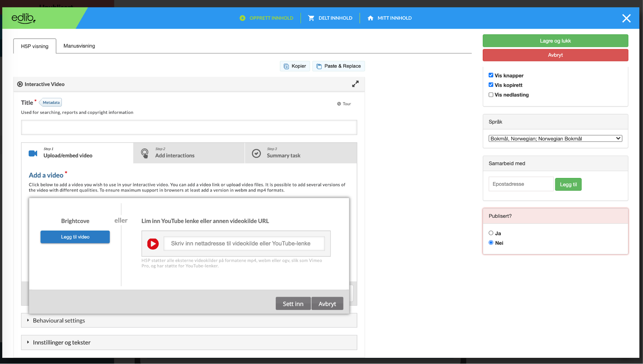The height and width of the screenshot is (364, 643).
Task: Enable the Vis nedlasting checkbox
Action: coord(491,95)
